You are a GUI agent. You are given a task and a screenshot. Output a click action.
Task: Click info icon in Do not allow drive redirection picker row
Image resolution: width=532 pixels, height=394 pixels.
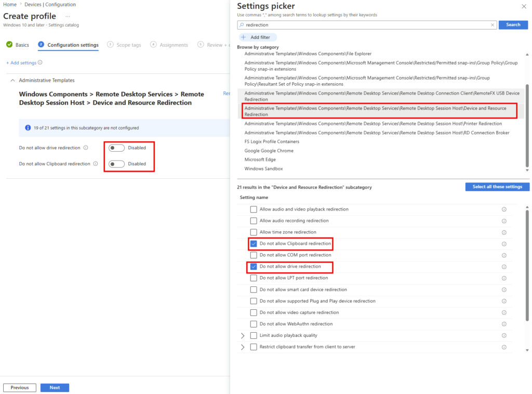click(x=504, y=267)
